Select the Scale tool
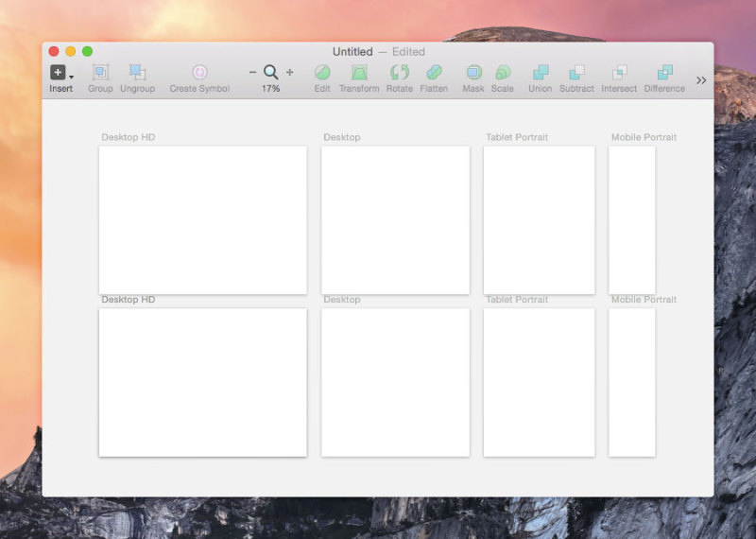The height and width of the screenshot is (539, 756). click(503, 73)
